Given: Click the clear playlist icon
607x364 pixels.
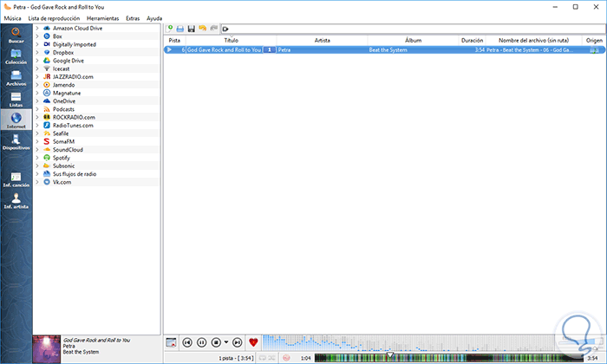Looking at the screenshot, I should tap(171, 342).
